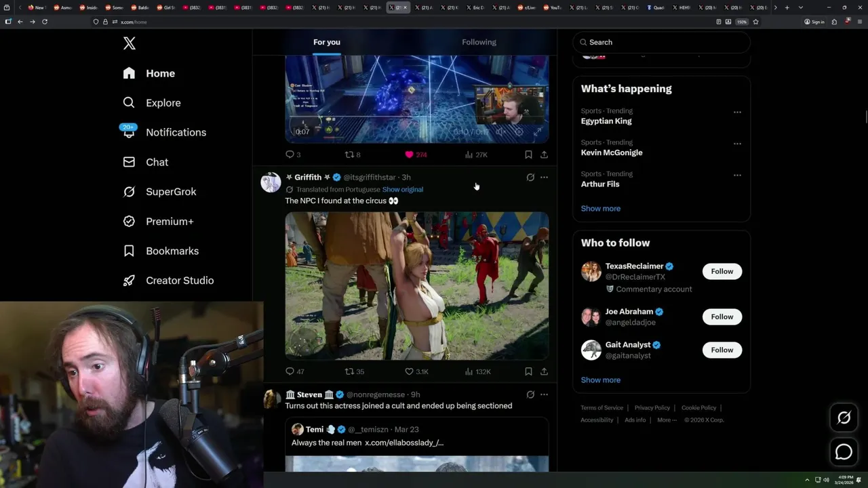This screenshot has height=488, width=868.
Task: Open the Home page icon
Action: click(129, 73)
